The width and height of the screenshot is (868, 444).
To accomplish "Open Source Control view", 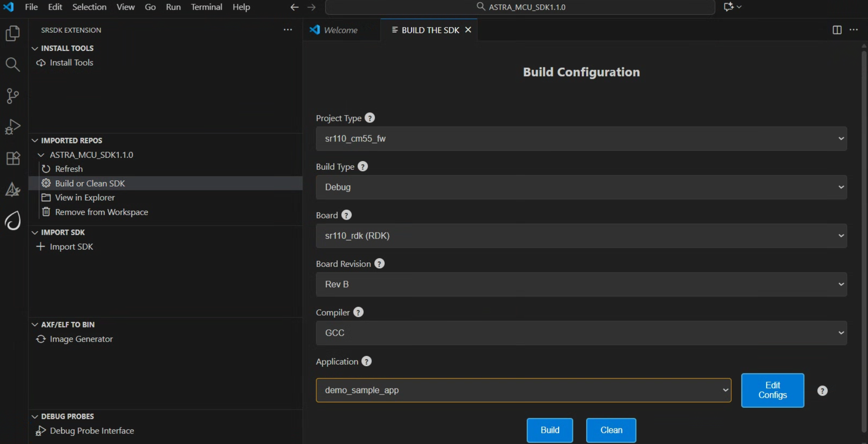I will (x=12, y=96).
